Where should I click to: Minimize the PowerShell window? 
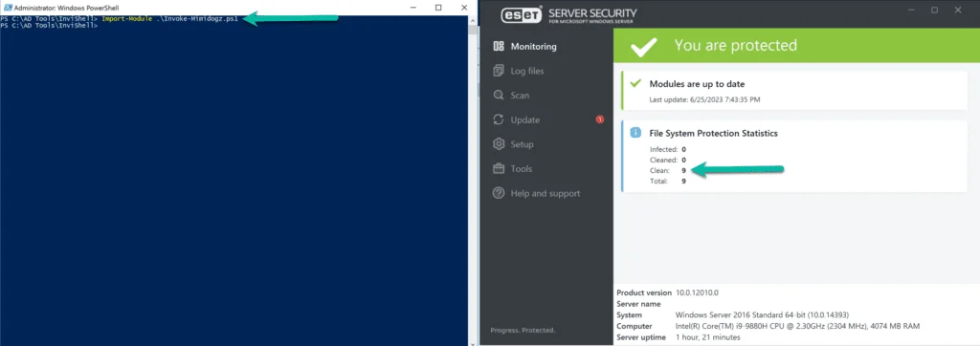tap(413, 8)
